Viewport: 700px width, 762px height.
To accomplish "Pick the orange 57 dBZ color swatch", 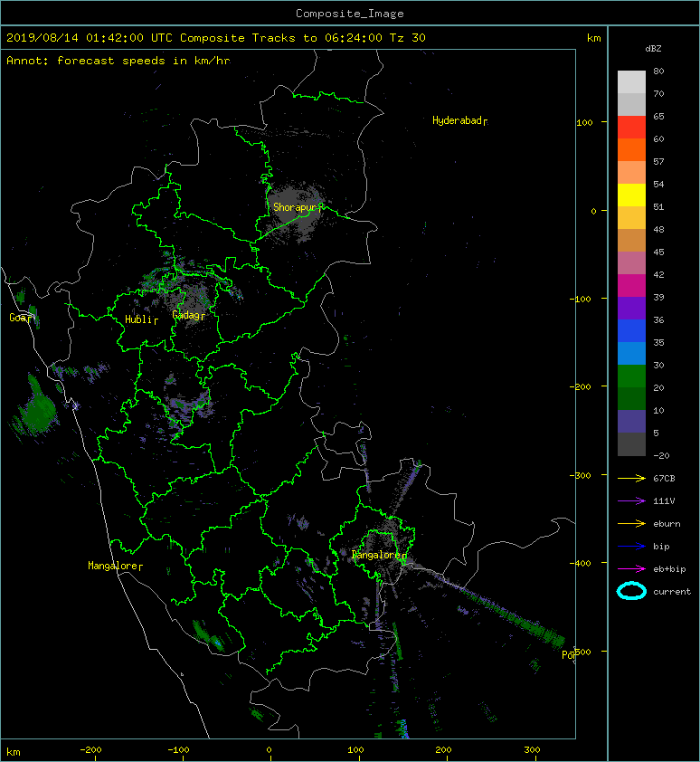I will (631, 150).
